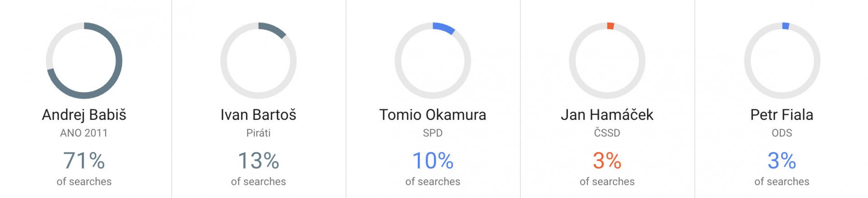Image resolution: width=868 pixels, height=198 pixels.
Task: Click the Piráti party label
Action: (x=259, y=133)
